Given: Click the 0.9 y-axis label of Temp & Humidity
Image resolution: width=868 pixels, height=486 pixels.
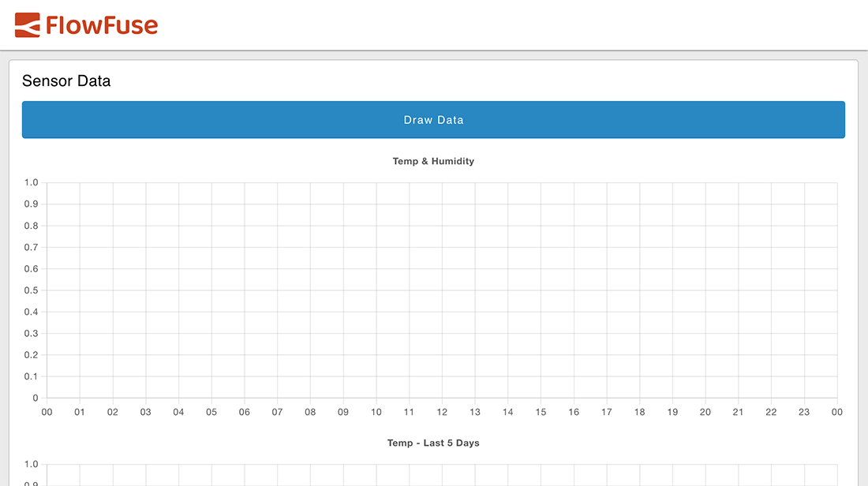Looking at the screenshot, I should (31, 204).
